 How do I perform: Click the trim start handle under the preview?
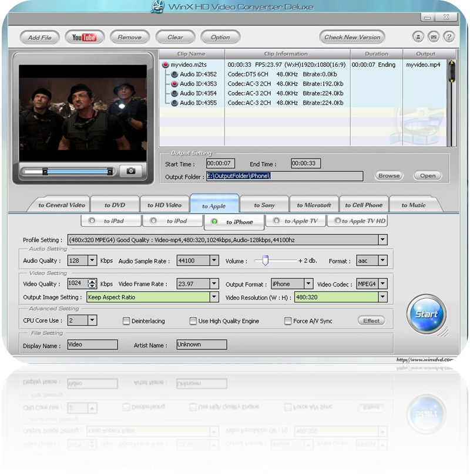click(x=45, y=171)
